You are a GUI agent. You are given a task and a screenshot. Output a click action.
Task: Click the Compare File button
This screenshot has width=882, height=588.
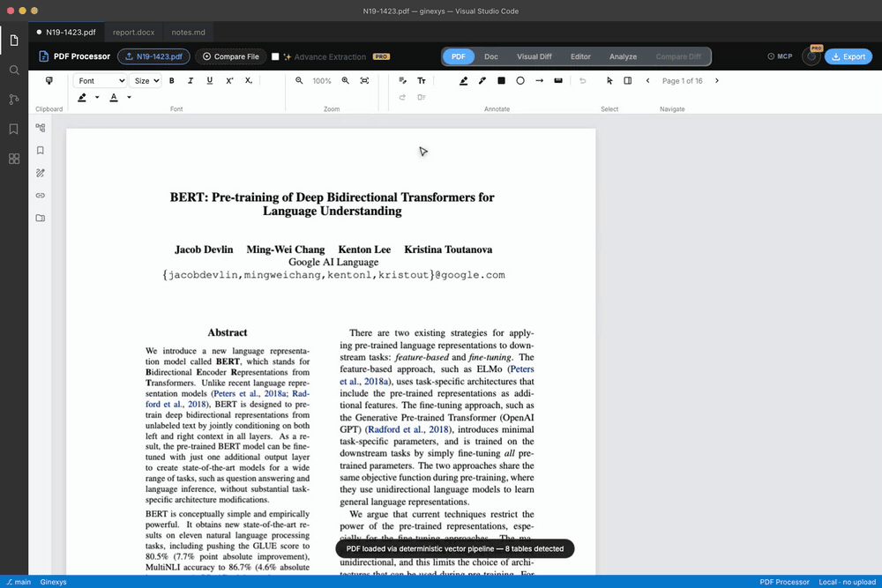pos(230,56)
